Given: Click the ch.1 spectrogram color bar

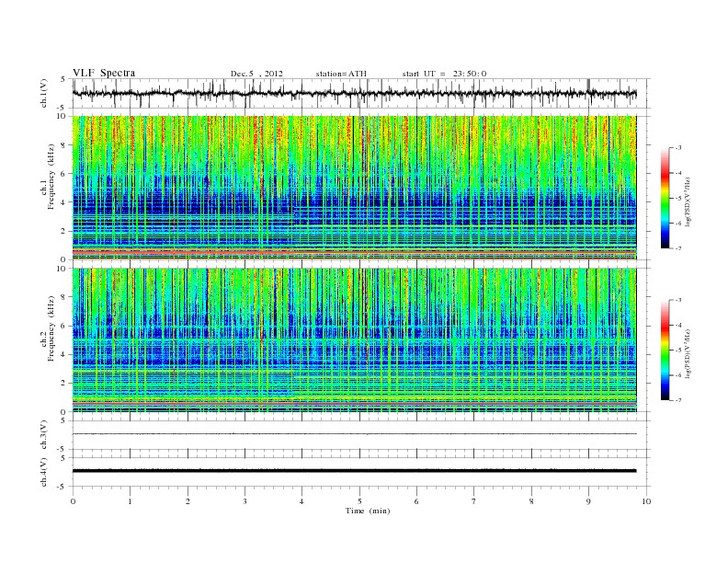Looking at the screenshot, I should (665, 198).
